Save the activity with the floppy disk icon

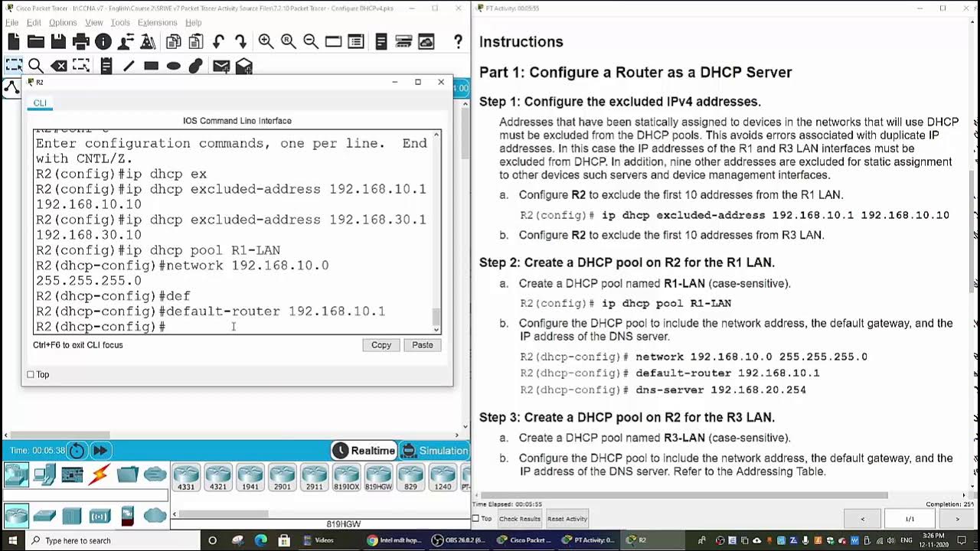point(58,41)
